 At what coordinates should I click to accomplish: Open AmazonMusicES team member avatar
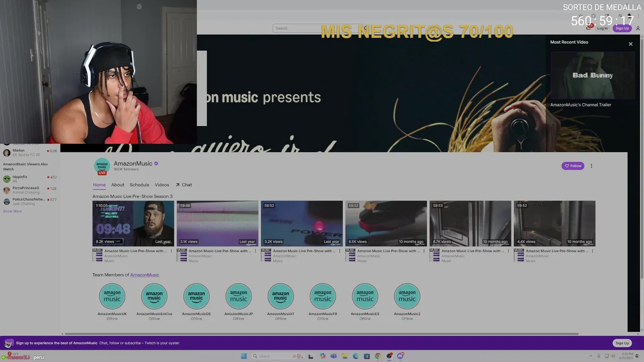point(365,296)
